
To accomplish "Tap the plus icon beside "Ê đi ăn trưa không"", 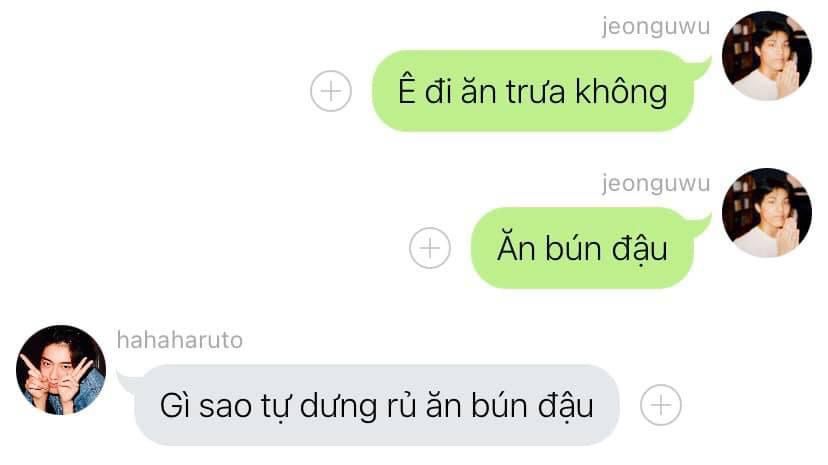I will click(331, 91).
